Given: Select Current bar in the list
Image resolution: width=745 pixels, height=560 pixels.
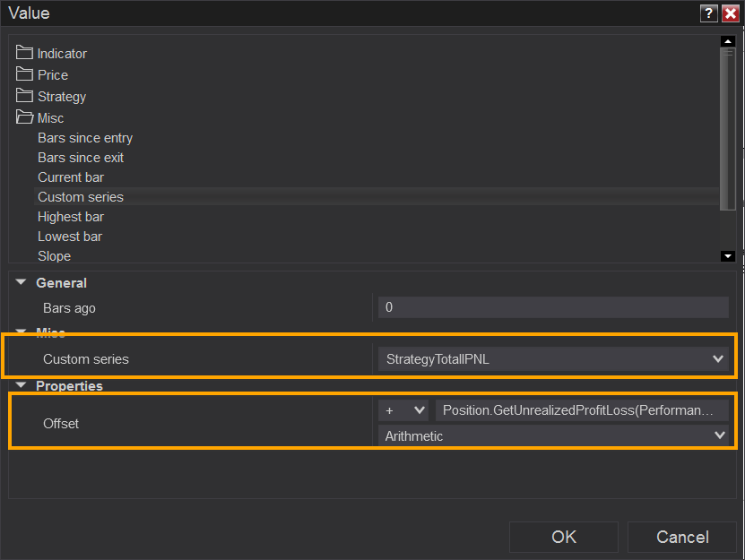Looking at the screenshot, I should pyautogui.click(x=71, y=177).
